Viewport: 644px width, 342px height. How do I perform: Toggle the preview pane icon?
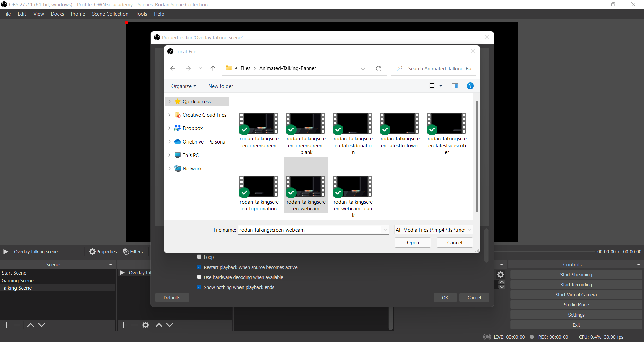tap(454, 86)
